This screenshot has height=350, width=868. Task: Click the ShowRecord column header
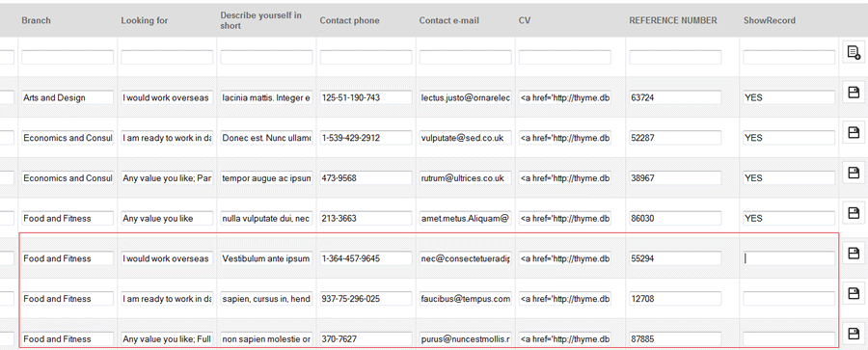(x=769, y=20)
